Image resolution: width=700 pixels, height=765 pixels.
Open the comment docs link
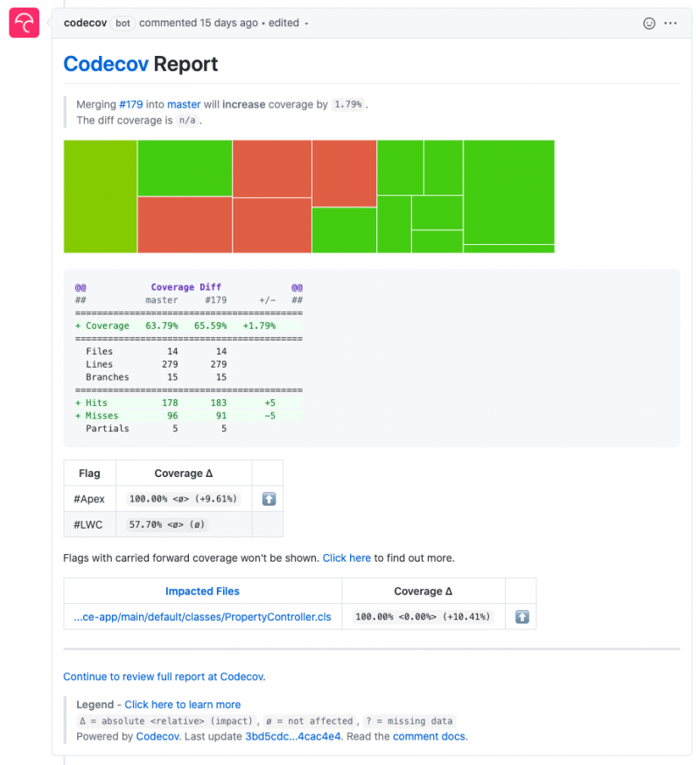click(x=429, y=737)
